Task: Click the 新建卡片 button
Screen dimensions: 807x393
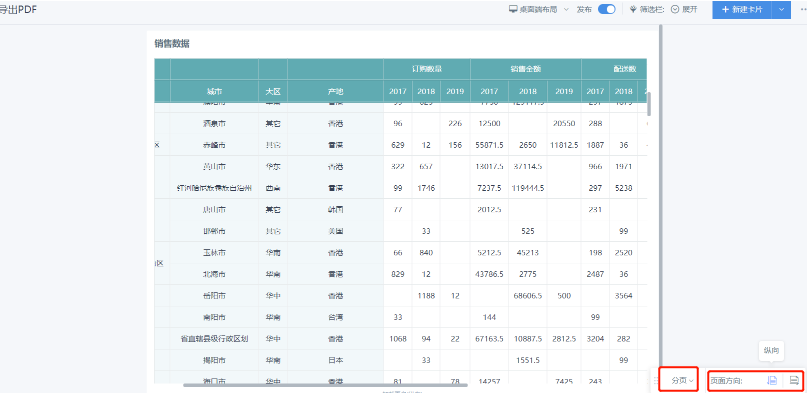Action: (x=743, y=9)
